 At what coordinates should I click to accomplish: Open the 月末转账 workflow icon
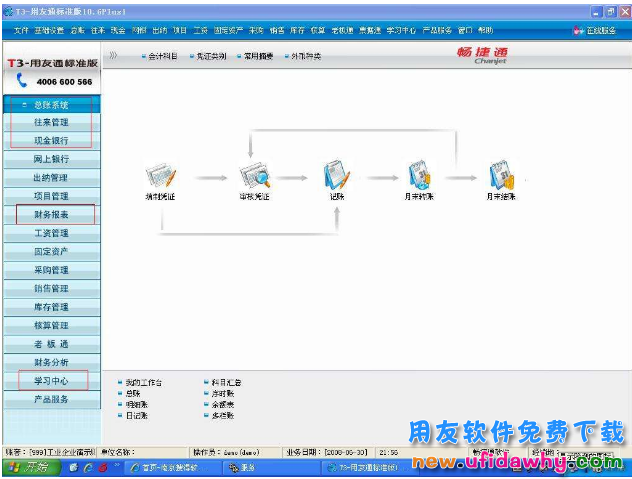(418, 177)
